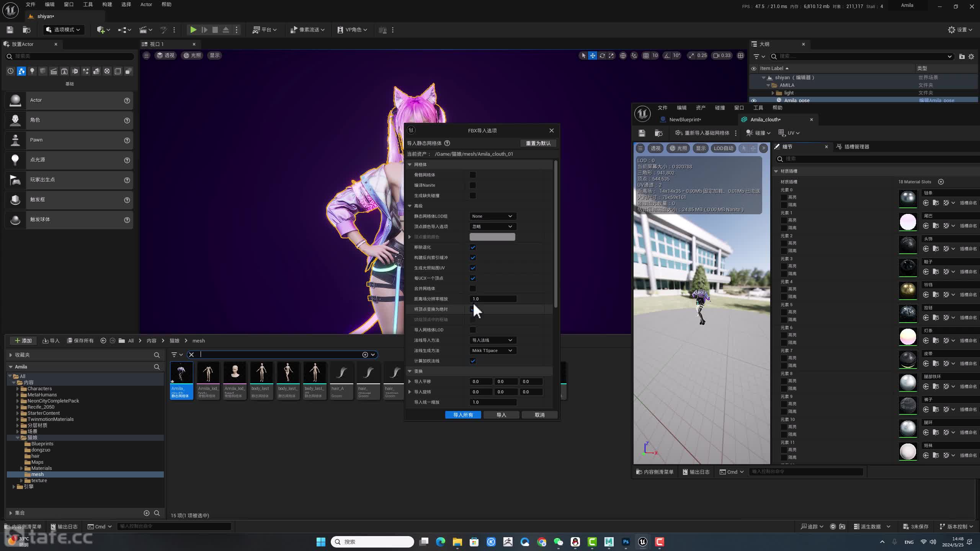The image size is (980, 551).
Task: Click 重新导入基础网格体 button
Action: point(702,133)
